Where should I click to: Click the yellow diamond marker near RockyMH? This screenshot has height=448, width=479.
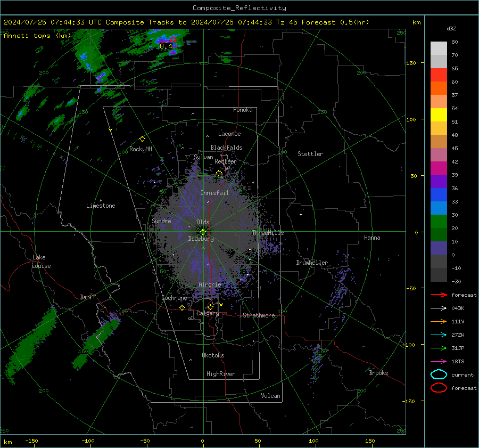pyautogui.click(x=142, y=139)
